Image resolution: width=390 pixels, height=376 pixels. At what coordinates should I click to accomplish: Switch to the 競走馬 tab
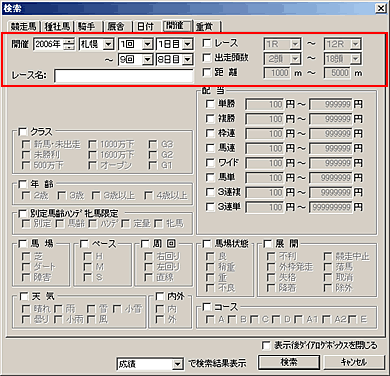pyautogui.click(x=23, y=26)
